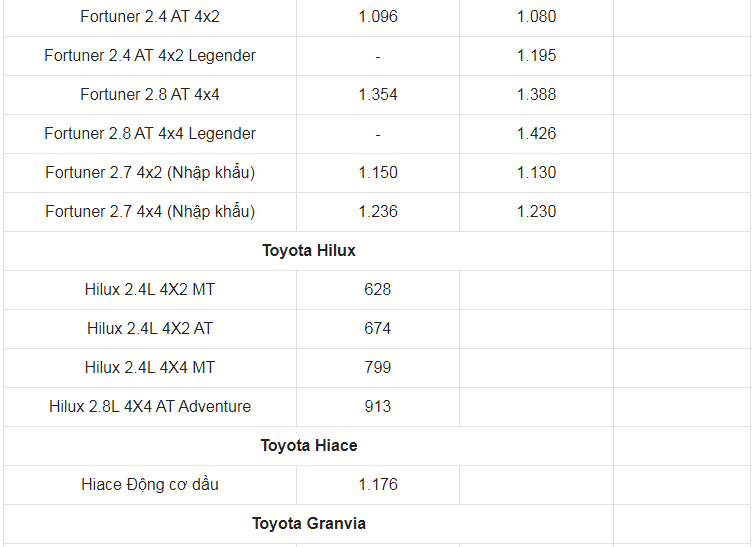The height and width of the screenshot is (547, 754).
Task: Select Fortuner 2.7 4x4 (Nhập khẩu) cell
Action: click(x=150, y=211)
